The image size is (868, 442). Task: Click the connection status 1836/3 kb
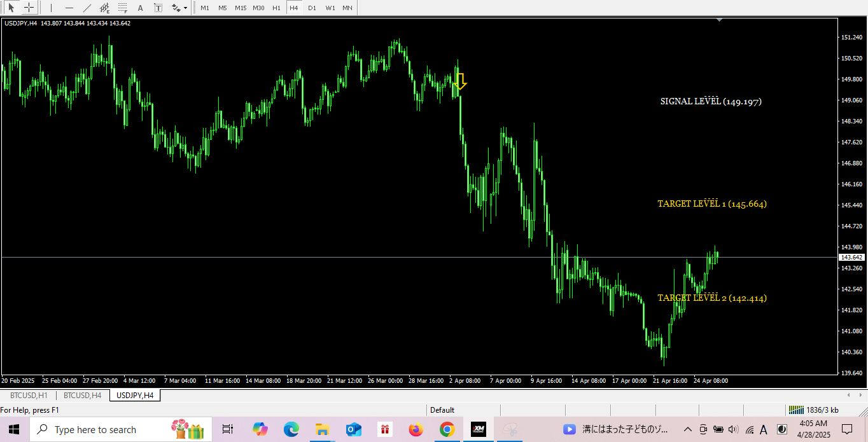click(814, 410)
